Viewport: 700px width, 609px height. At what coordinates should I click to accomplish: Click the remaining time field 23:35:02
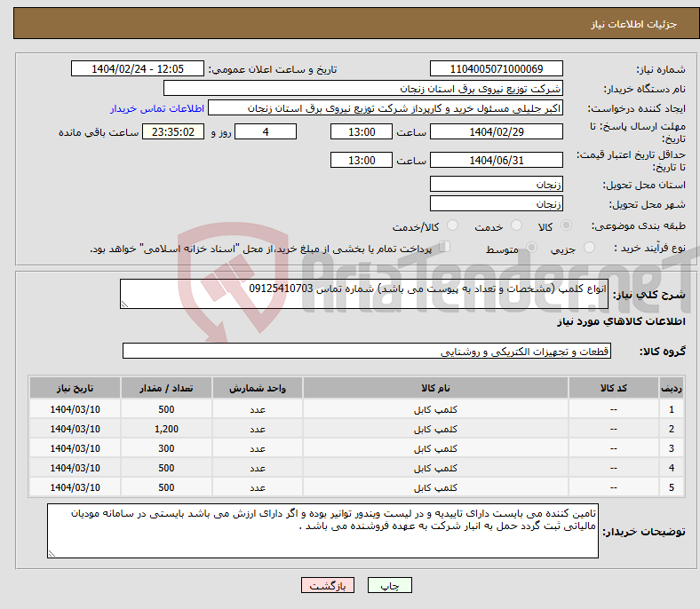[173, 131]
